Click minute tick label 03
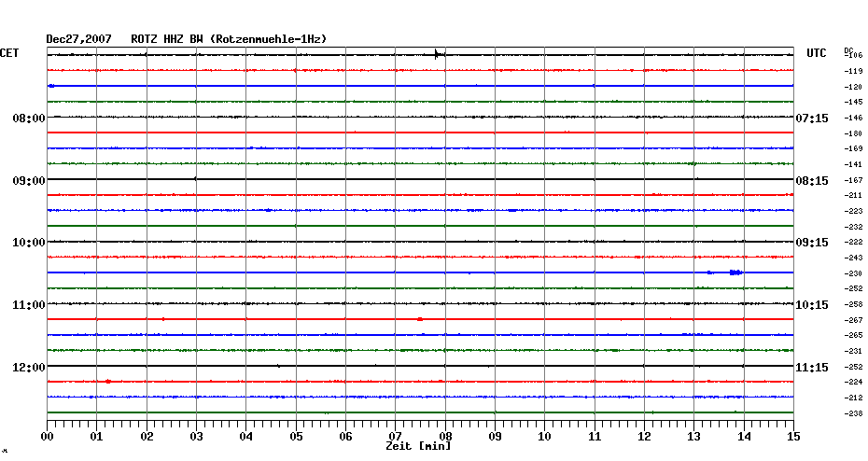 (x=197, y=436)
